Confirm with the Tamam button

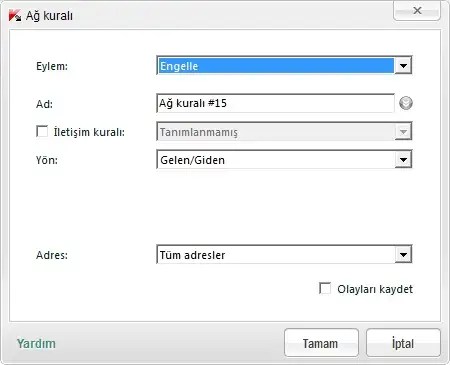tap(321, 343)
